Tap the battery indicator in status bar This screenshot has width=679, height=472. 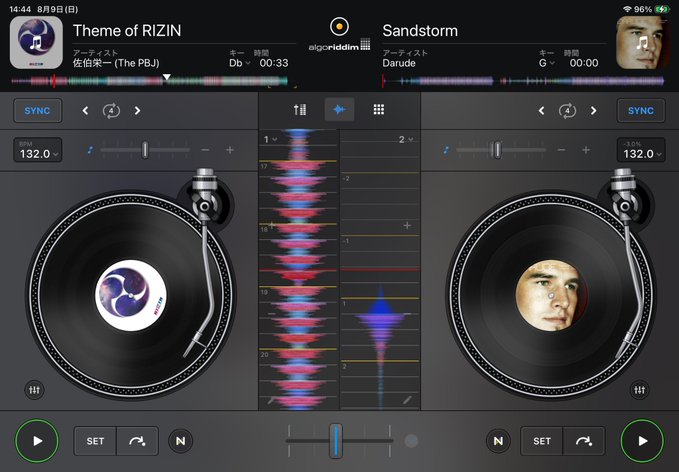point(662,9)
